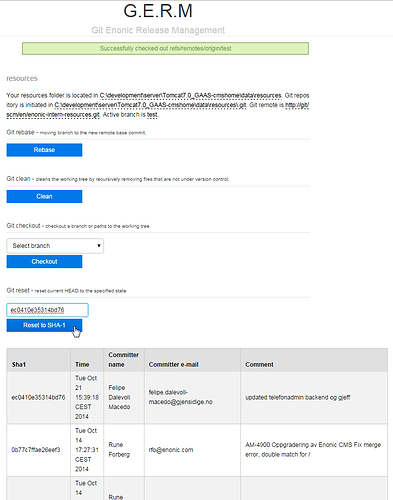
Task: Click the Sha1 column header
Action: (x=19, y=364)
